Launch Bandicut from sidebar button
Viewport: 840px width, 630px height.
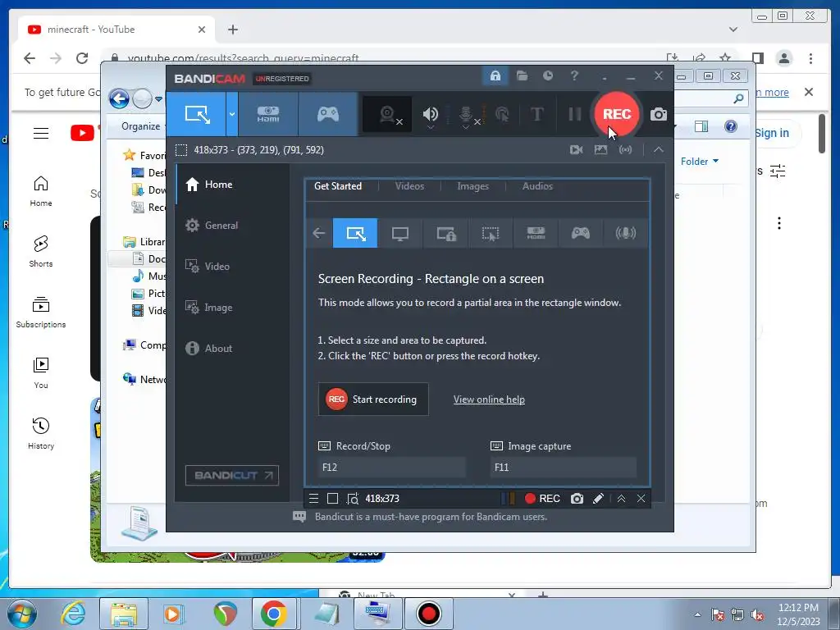(x=232, y=475)
